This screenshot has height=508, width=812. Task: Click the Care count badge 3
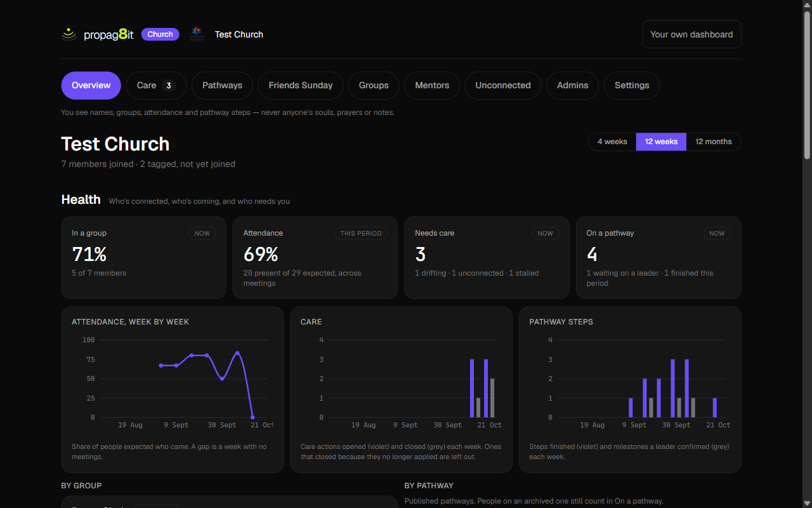[x=168, y=85]
